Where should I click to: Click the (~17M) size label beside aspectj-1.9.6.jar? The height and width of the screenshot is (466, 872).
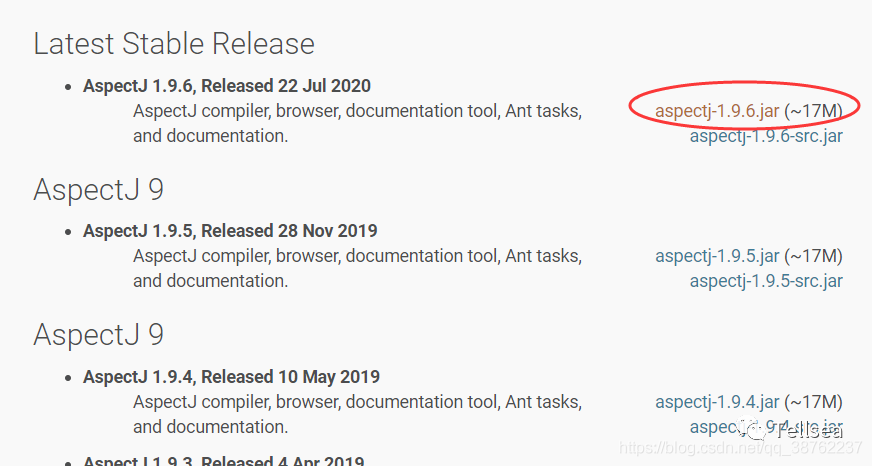tap(813, 110)
